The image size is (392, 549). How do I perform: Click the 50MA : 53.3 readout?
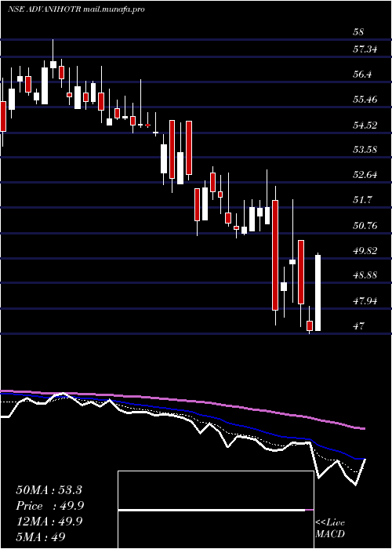point(49,490)
